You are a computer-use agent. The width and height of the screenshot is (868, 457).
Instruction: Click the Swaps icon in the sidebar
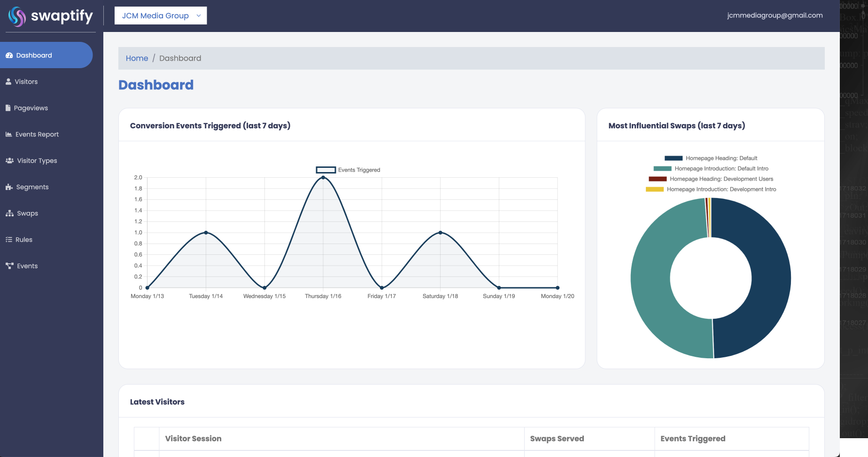[x=9, y=213]
